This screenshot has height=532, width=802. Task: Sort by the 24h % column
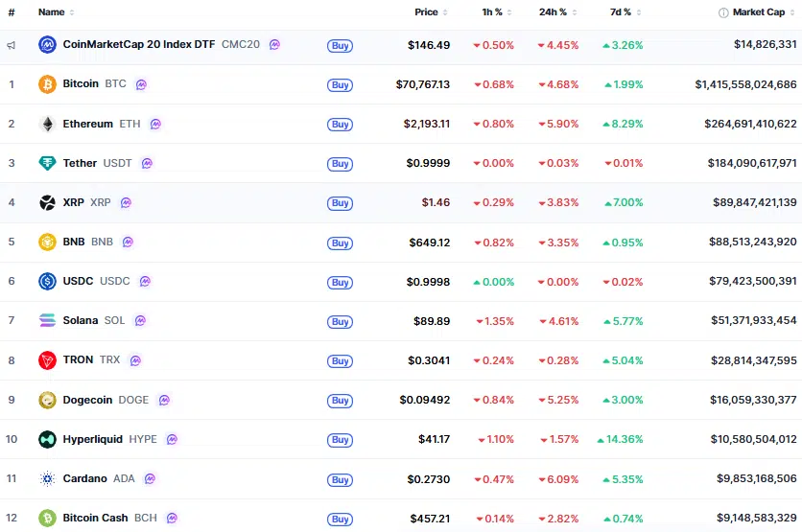(557, 12)
